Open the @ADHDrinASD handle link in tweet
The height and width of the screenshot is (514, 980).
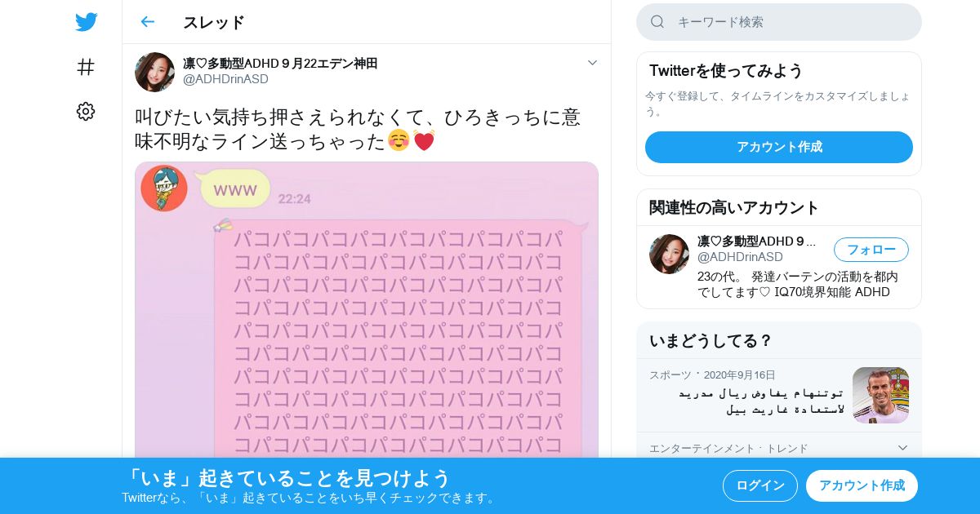click(x=225, y=79)
